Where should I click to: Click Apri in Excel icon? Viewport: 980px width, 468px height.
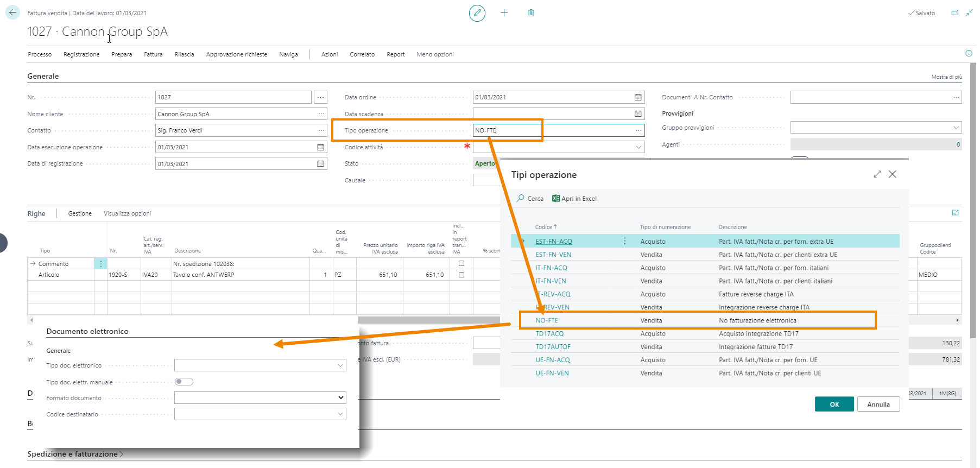(x=555, y=199)
